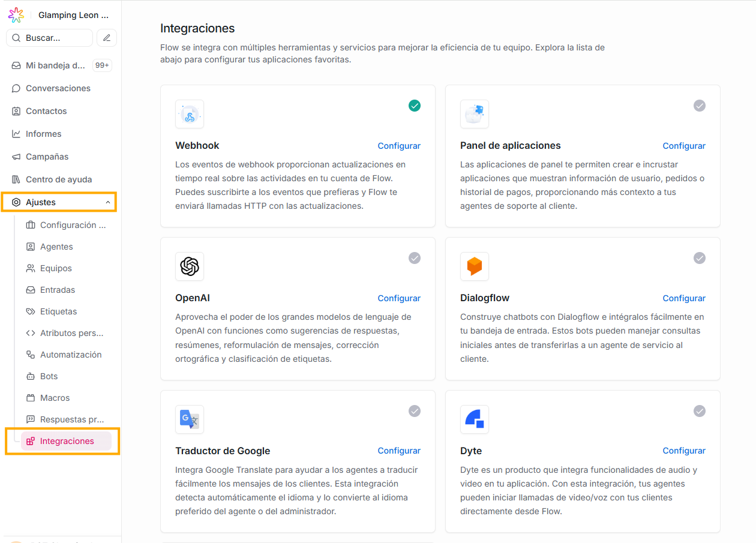This screenshot has width=756, height=543.
Task: Go to Conversaciones in the sidebar
Action: (58, 88)
